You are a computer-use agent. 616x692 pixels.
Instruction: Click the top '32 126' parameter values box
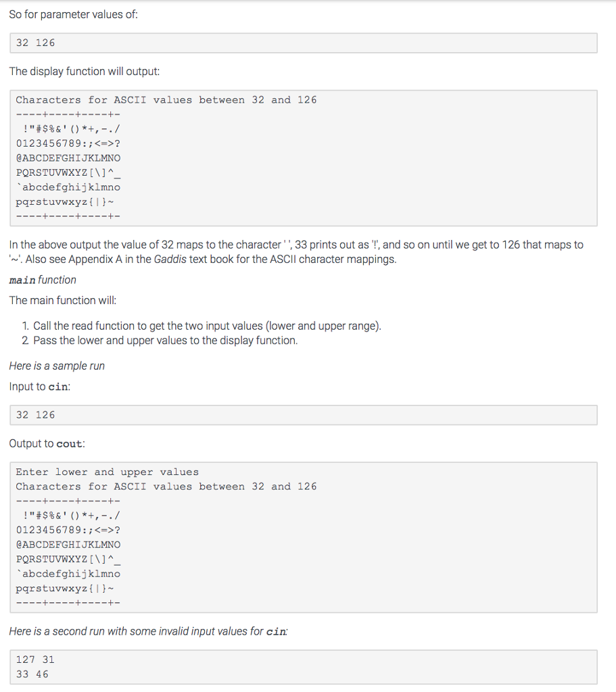click(304, 43)
